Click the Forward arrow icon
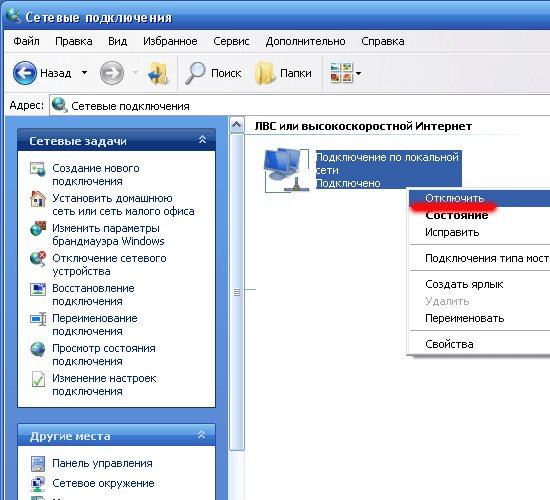The width and height of the screenshot is (550, 500). coord(112,73)
